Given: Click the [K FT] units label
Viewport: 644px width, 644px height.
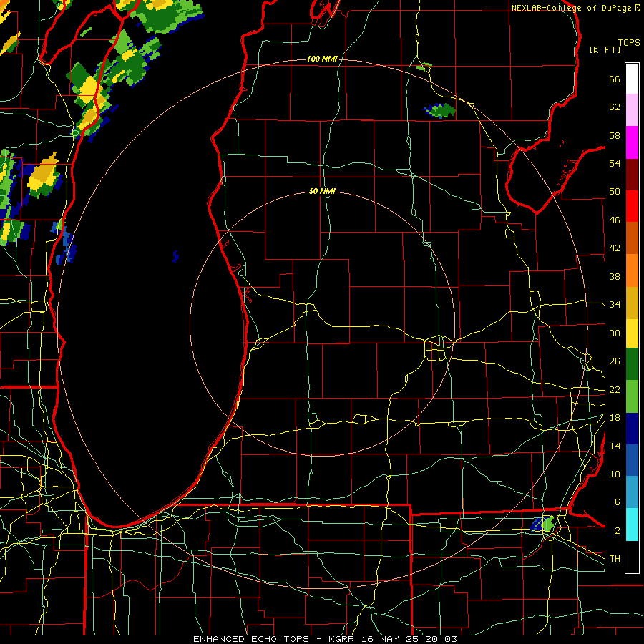Looking at the screenshot, I should [x=605, y=50].
